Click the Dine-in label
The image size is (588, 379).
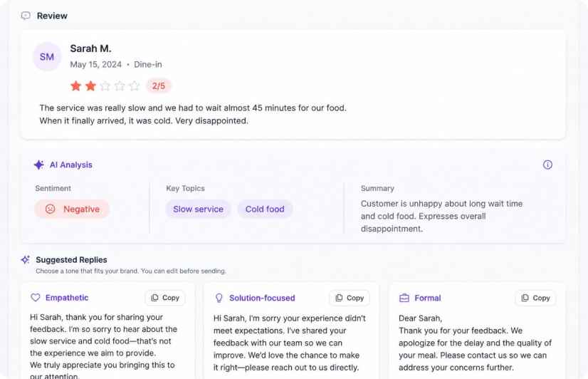click(x=148, y=65)
